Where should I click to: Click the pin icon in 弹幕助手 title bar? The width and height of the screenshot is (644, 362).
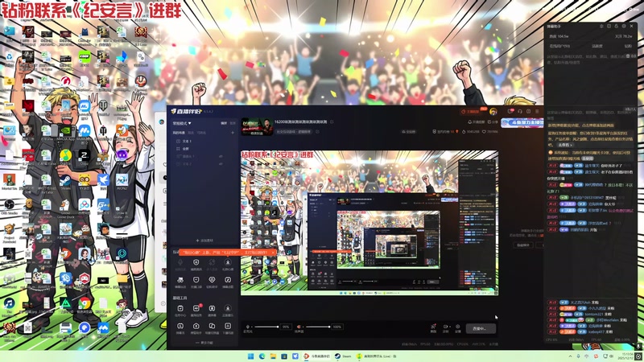tap(601, 27)
